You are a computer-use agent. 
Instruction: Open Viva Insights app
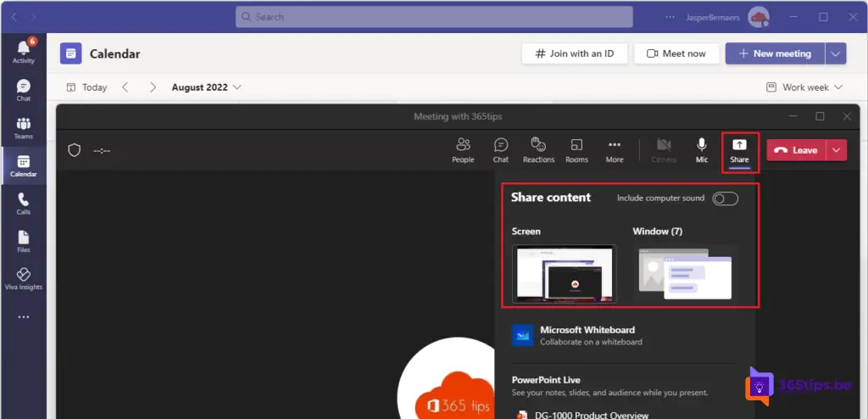click(23, 278)
